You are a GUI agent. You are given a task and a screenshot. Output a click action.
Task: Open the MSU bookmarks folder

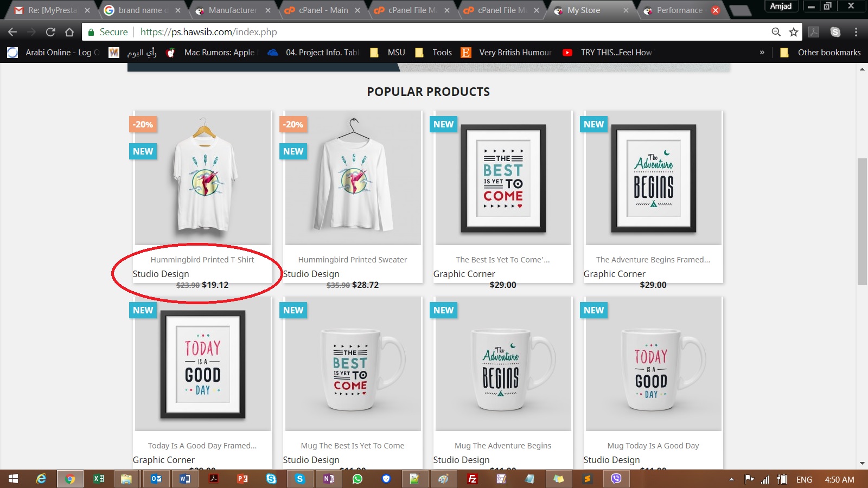[388, 53]
